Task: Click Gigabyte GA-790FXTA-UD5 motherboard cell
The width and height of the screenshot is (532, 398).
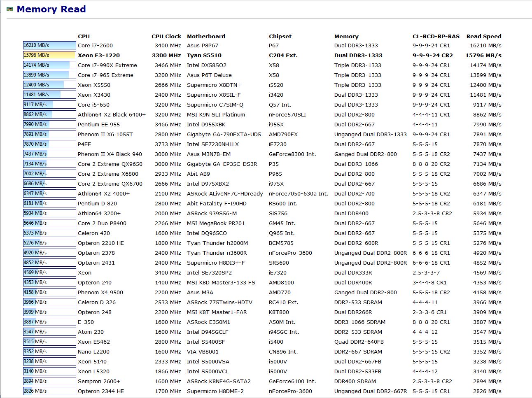Action: tap(224, 135)
